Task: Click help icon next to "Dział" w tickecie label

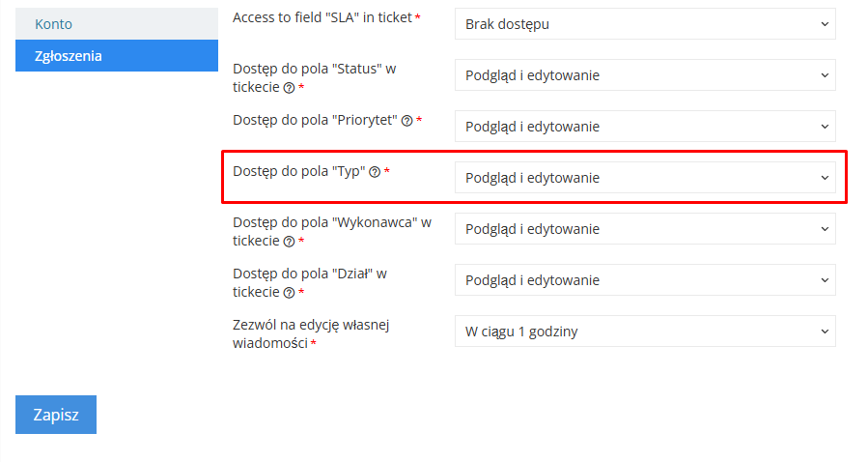Action: click(x=289, y=293)
